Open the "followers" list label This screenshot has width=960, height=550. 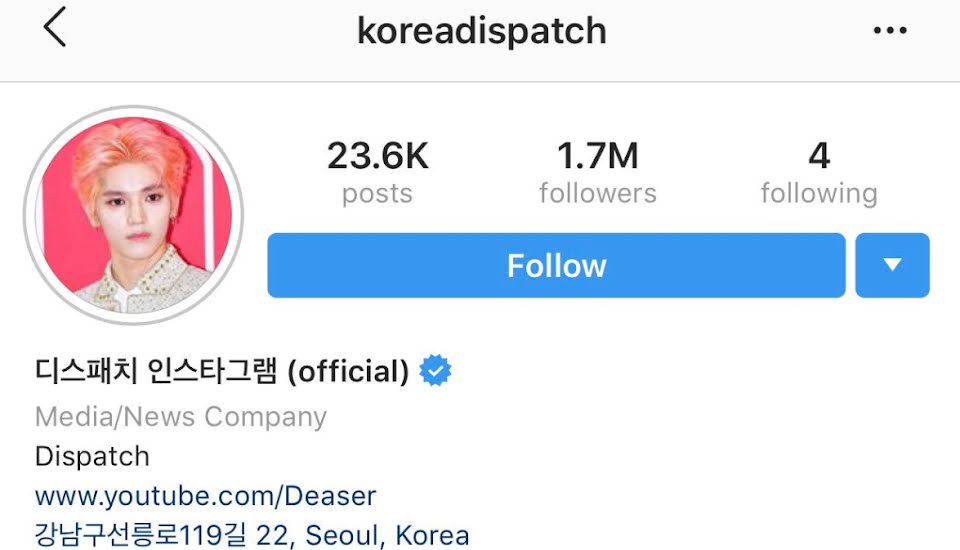(x=598, y=194)
